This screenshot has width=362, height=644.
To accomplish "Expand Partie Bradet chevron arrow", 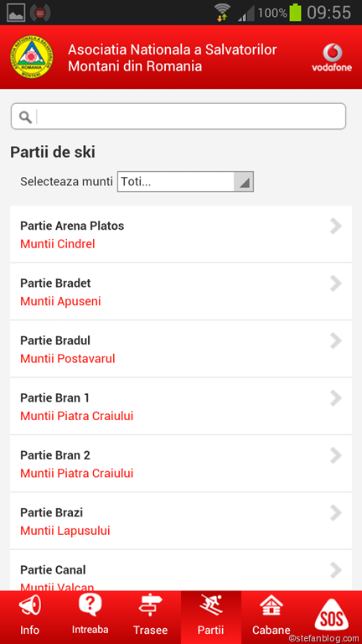I will [336, 283].
